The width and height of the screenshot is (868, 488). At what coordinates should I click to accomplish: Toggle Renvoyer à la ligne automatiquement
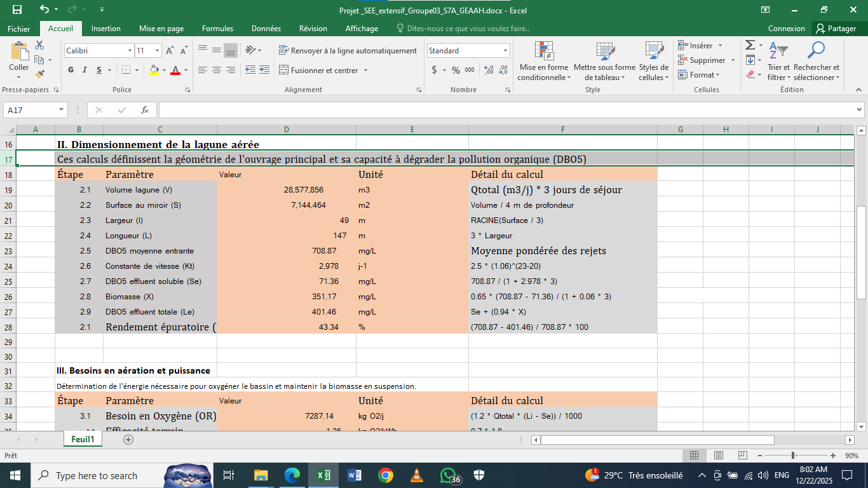(x=348, y=51)
